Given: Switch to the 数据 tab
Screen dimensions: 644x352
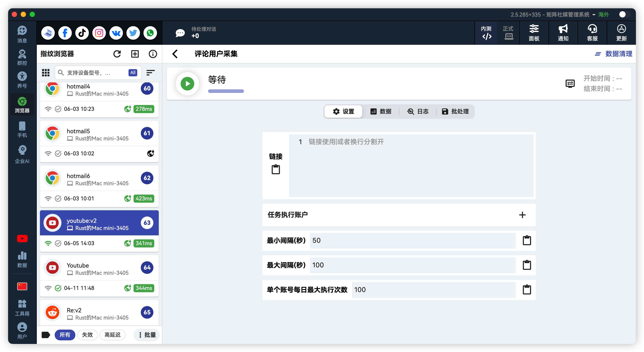Looking at the screenshot, I should click(381, 111).
